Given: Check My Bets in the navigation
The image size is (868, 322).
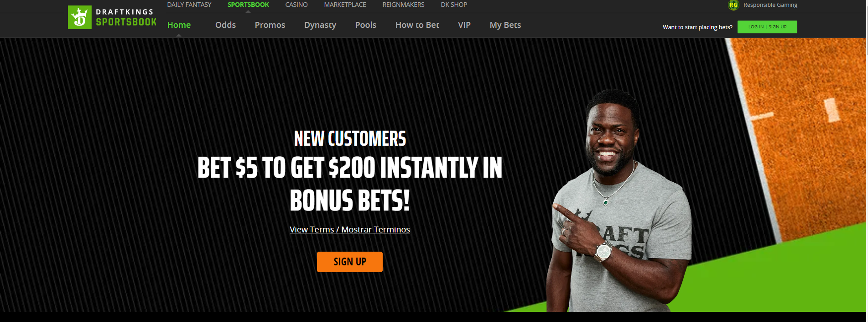Looking at the screenshot, I should click(505, 25).
